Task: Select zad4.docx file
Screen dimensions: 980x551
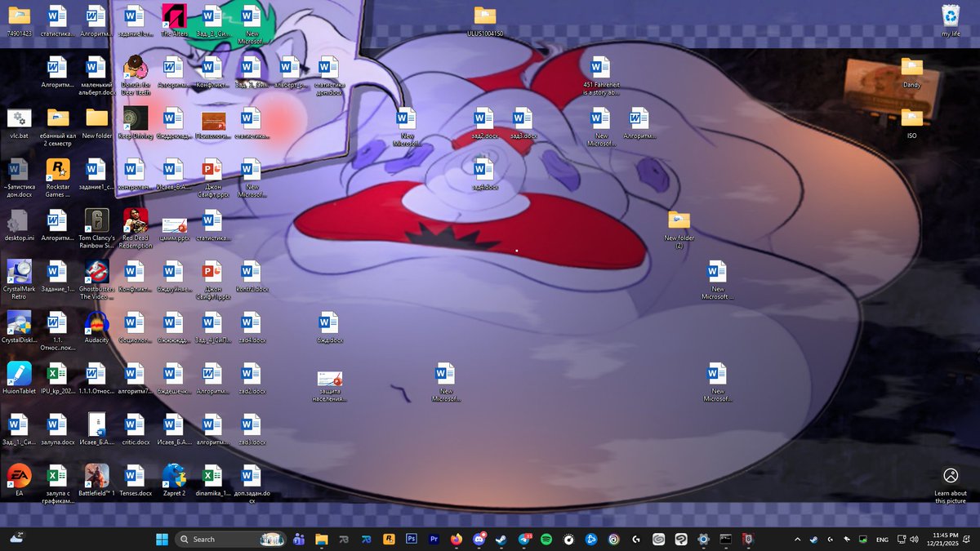Action: pyautogui.click(x=252, y=327)
